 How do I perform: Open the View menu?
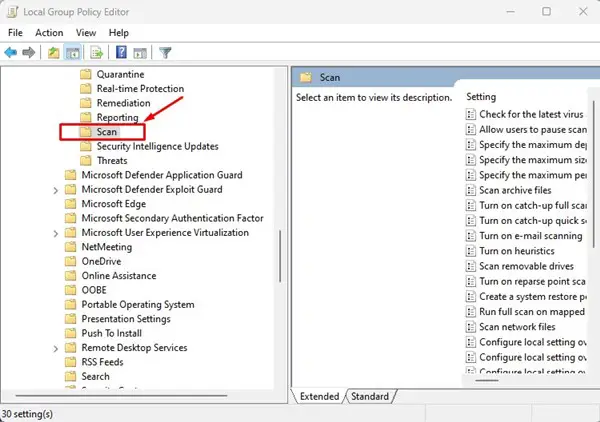coord(86,33)
